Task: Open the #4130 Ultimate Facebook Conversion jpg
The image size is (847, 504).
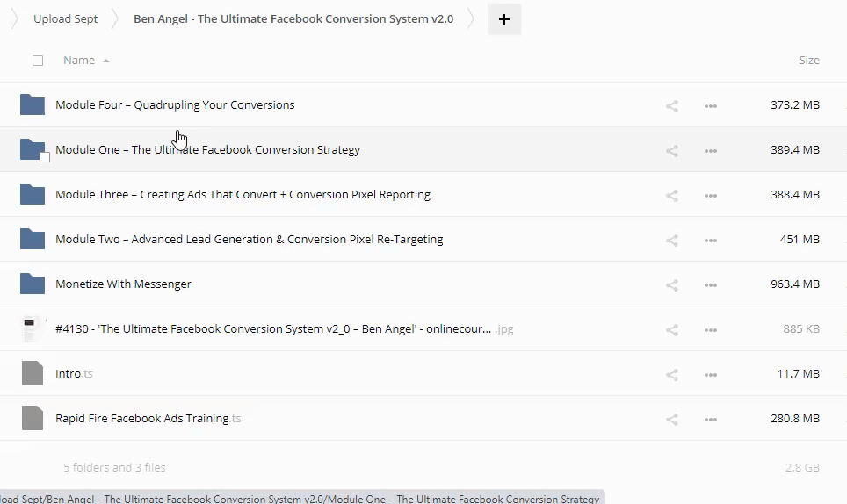Action: click(284, 328)
